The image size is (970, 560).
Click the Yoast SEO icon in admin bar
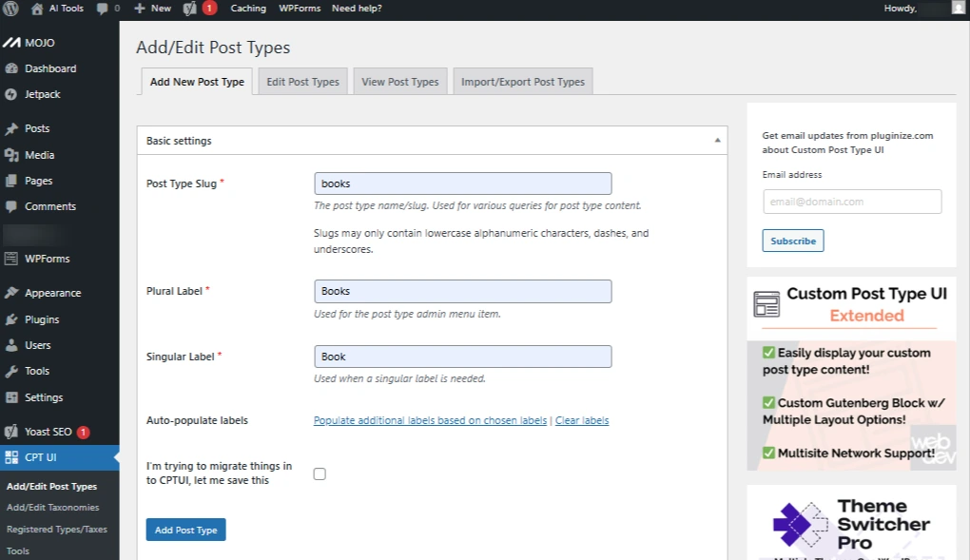pyautogui.click(x=190, y=9)
